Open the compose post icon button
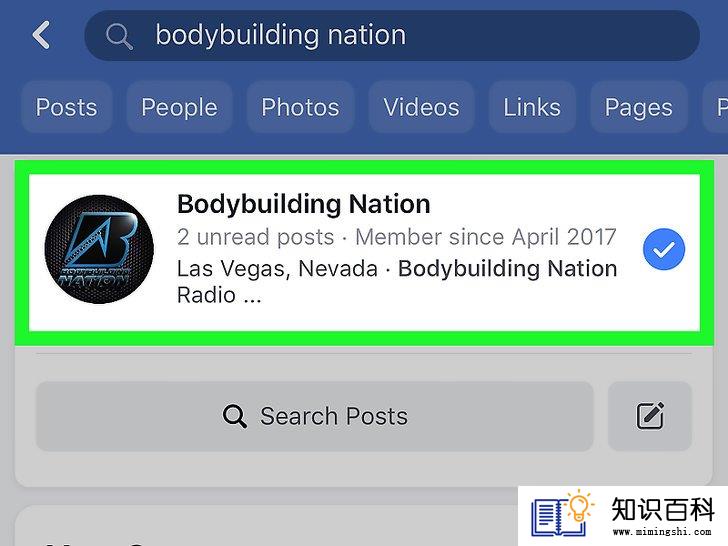Viewport: 728px width, 546px height. click(x=650, y=416)
